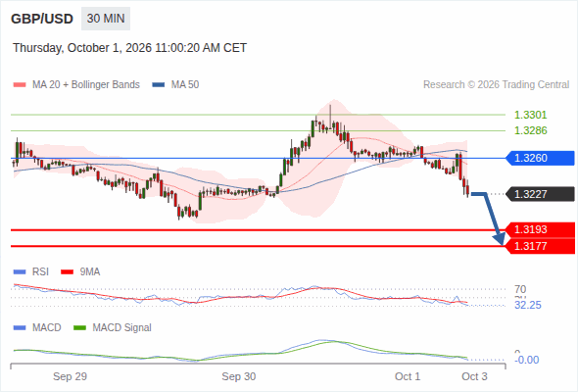This screenshot has height=392, width=578.
Task: Click the Oct 3 date axis label
Action: pyautogui.click(x=474, y=376)
